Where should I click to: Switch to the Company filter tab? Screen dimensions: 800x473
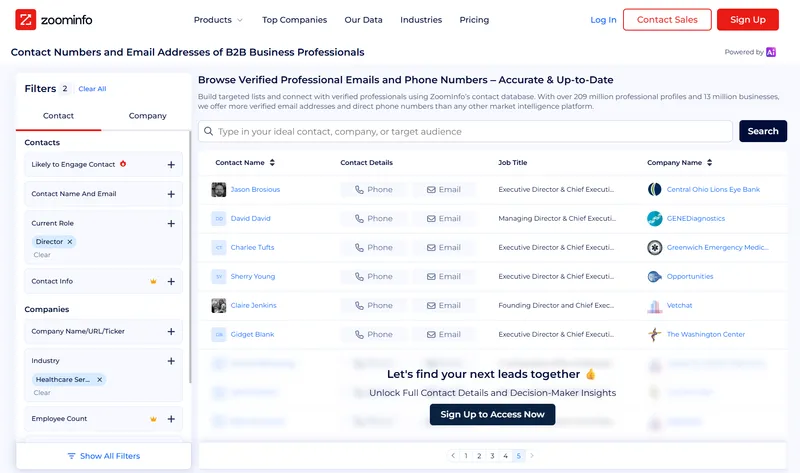tap(147, 116)
